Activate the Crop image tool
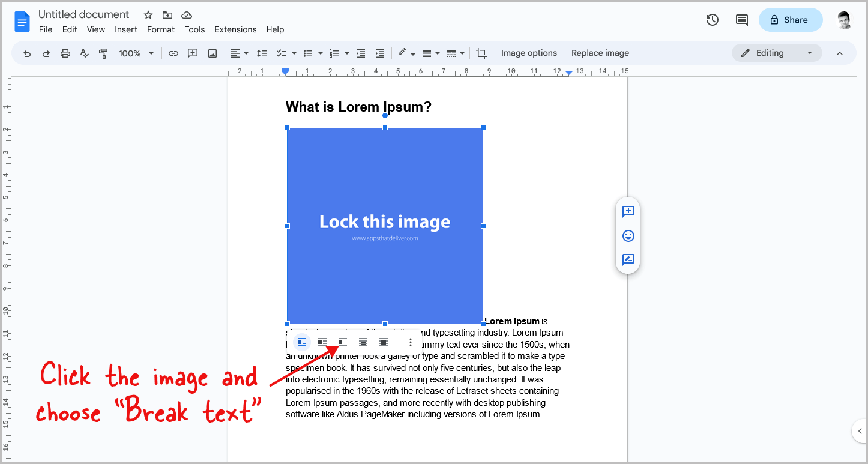 [x=481, y=53]
